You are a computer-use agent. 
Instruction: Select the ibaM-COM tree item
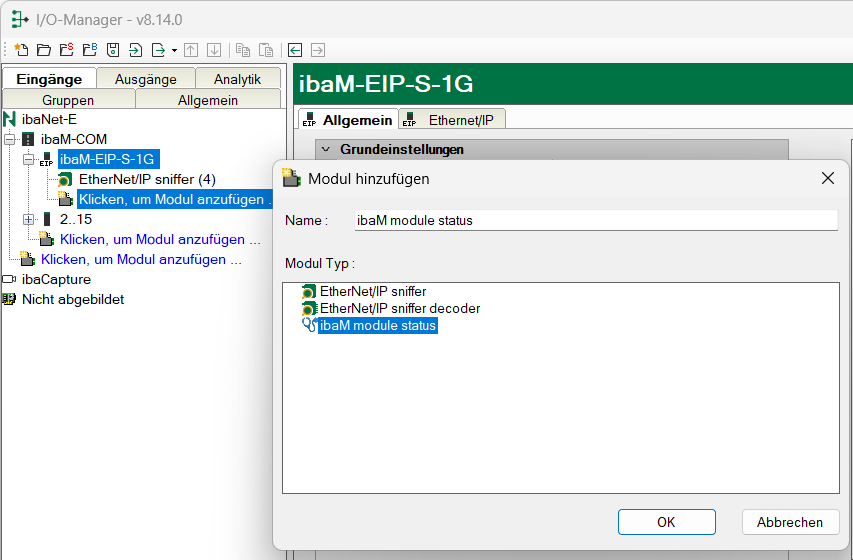tap(73, 139)
